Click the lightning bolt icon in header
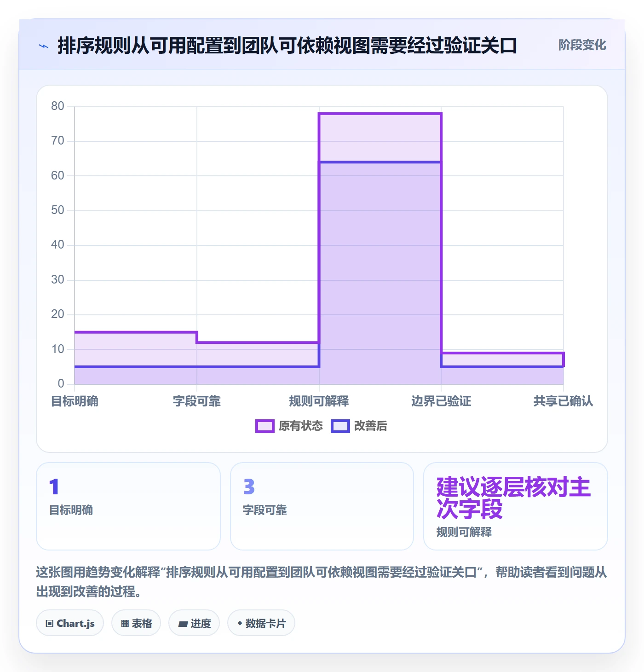 [44, 46]
